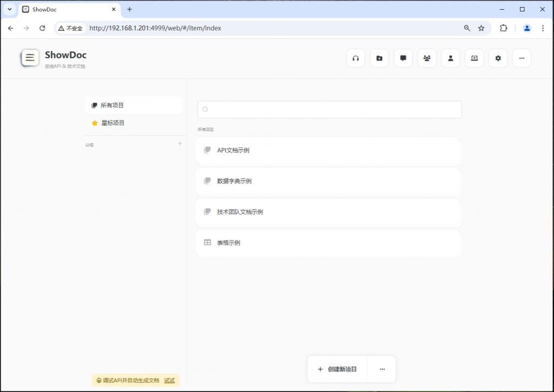This screenshot has width=554, height=392.
Task: Open the ellipsis more options in header
Action: [x=522, y=58]
